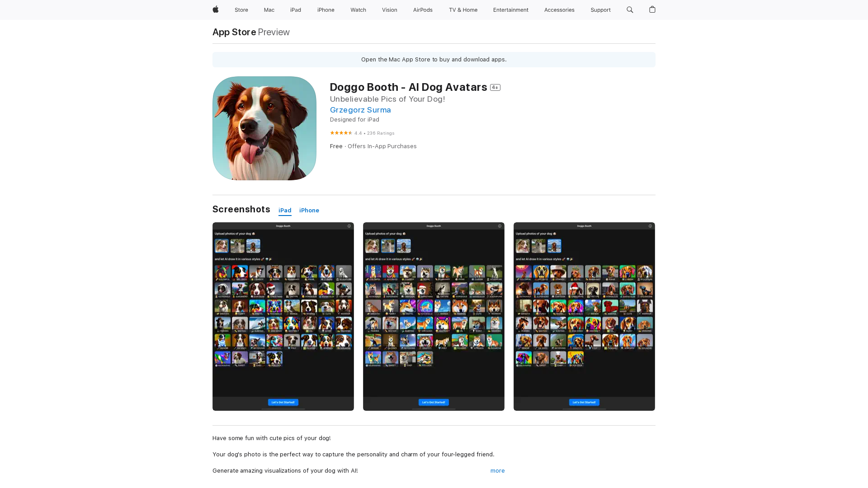This screenshot has height=488, width=868.
Task: Open the iPad navigation item
Action: point(296,10)
